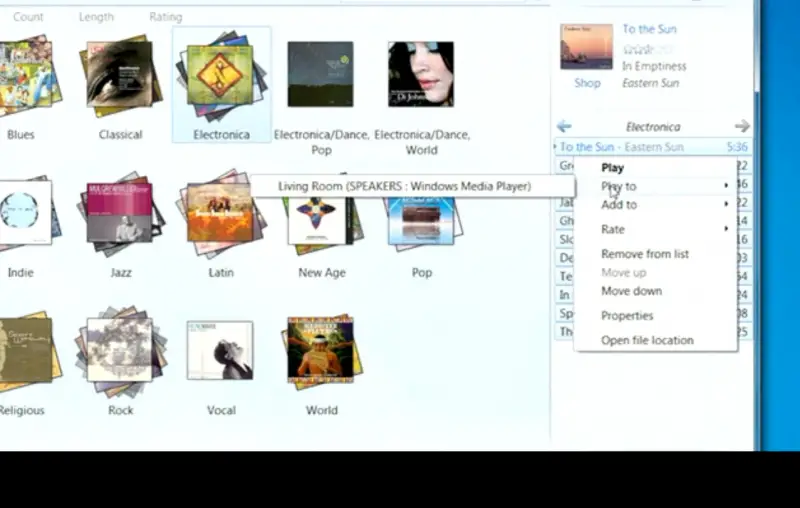Expand the Play to submenu arrow
This screenshot has height=508, width=800.
pyautogui.click(x=726, y=186)
